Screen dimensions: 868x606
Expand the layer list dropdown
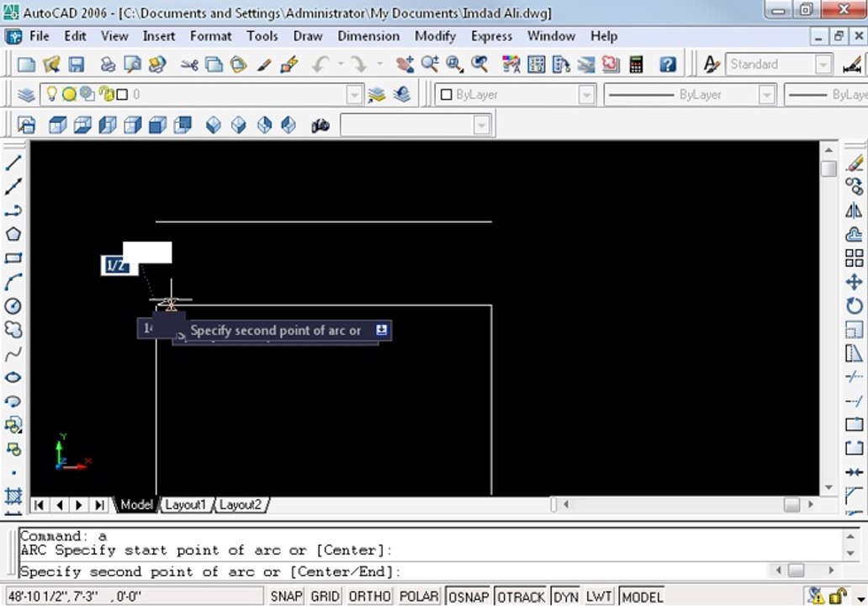click(x=354, y=95)
